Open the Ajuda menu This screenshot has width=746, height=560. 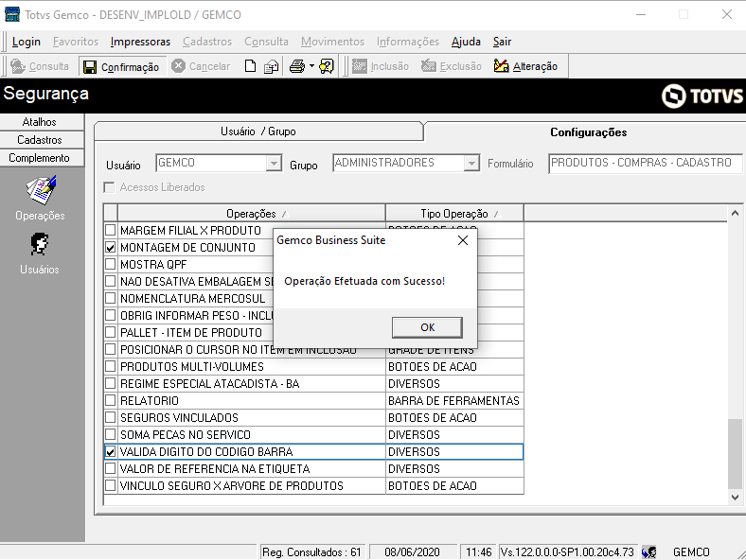(x=466, y=42)
